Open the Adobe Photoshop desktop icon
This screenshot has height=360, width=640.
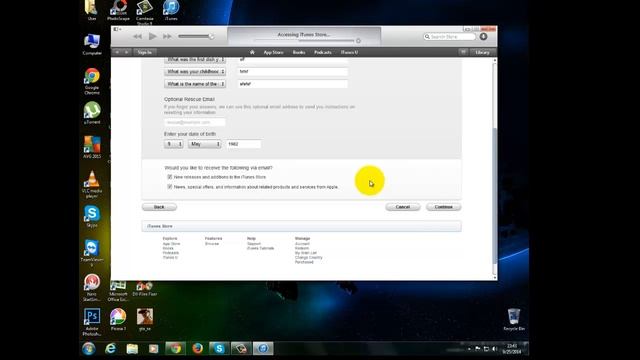click(x=92, y=322)
